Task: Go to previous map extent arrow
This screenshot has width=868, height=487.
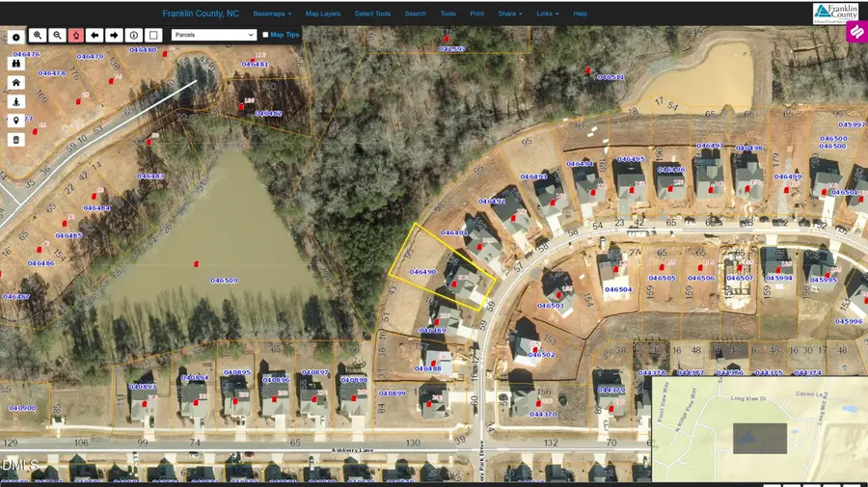Action: coord(95,35)
